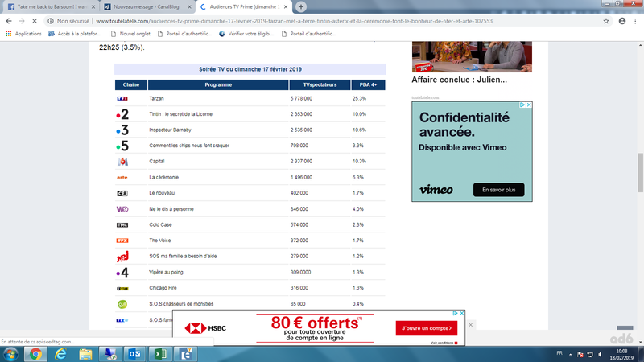Switch to the Facebook Take me back to Barsoom tab
The image size is (644, 362).
tap(51, 7)
